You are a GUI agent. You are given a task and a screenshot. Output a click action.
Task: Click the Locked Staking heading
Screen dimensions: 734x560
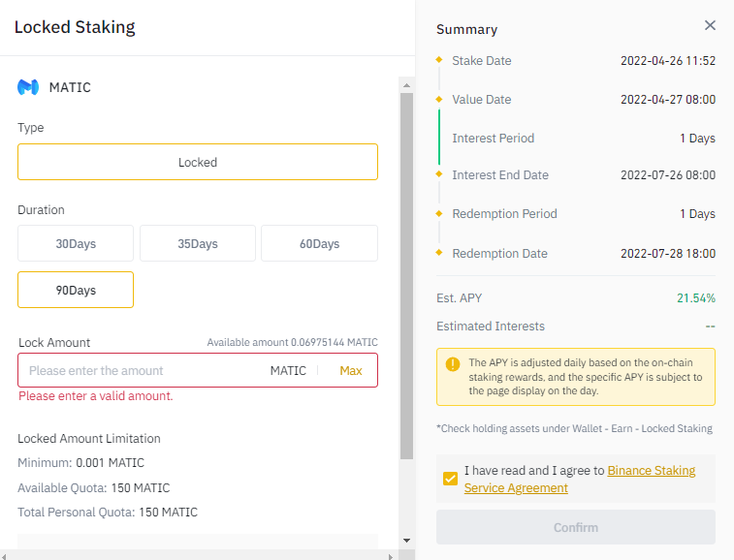pos(75,27)
